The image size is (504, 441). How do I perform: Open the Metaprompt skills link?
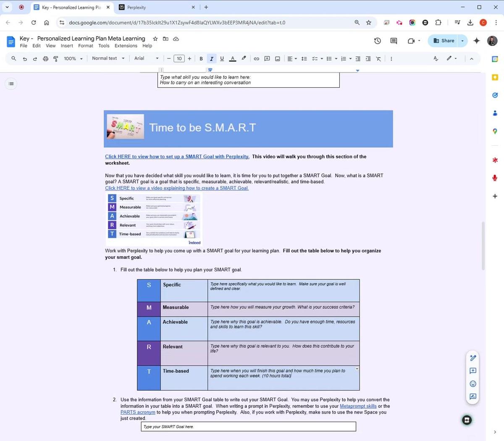pyautogui.click(x=358, y=406)
